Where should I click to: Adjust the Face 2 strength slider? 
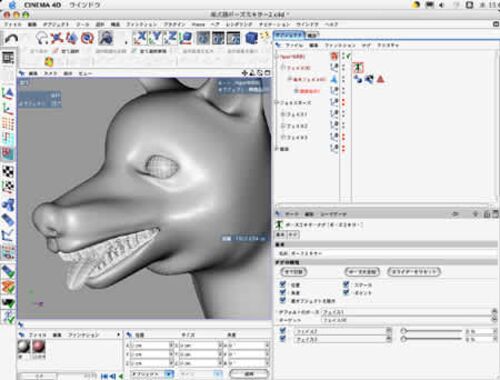pyautogui.click(x=432, y=331)
